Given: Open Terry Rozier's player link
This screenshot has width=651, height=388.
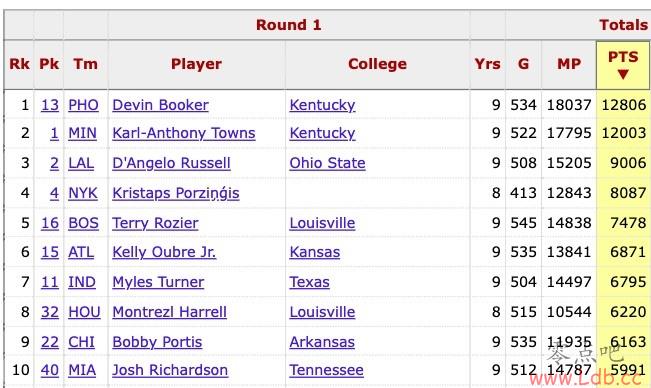Looking at the screenshot, I should (x=155, y=223).
